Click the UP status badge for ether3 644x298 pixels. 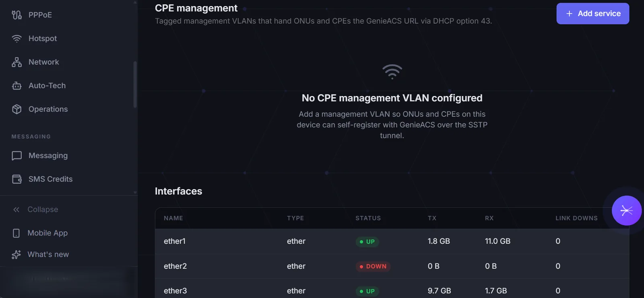tap(367, 291)
